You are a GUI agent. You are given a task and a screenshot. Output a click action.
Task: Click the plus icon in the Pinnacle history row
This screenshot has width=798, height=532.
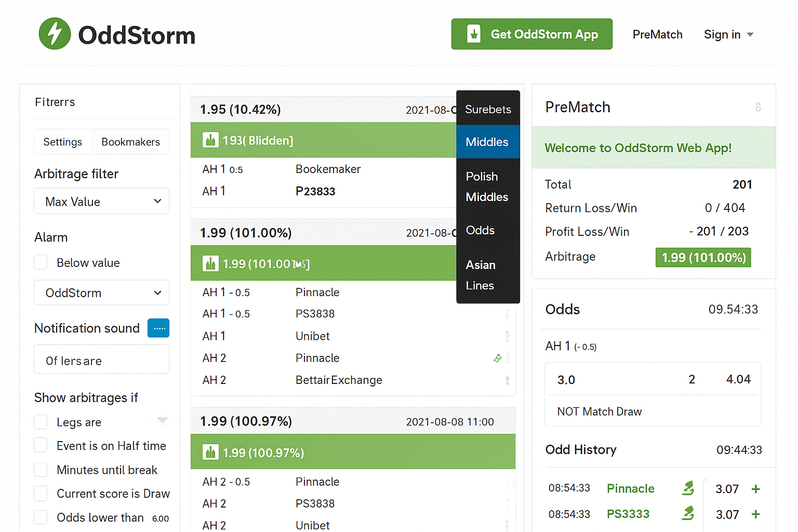point(755,489)
